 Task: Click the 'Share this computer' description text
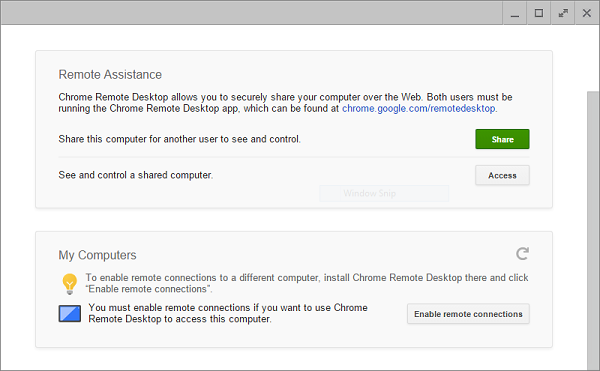pyautogui.click(x=180, y=139)
